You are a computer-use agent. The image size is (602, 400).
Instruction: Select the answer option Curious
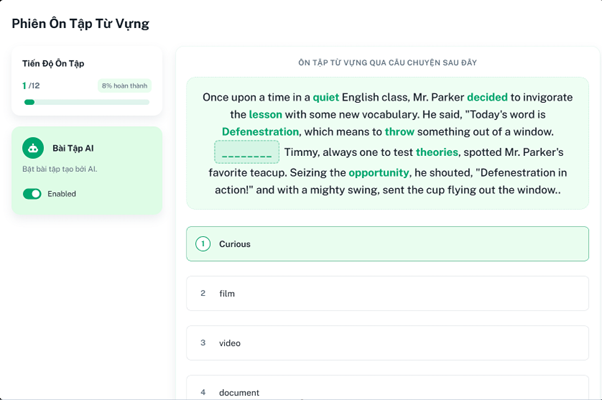387,244
